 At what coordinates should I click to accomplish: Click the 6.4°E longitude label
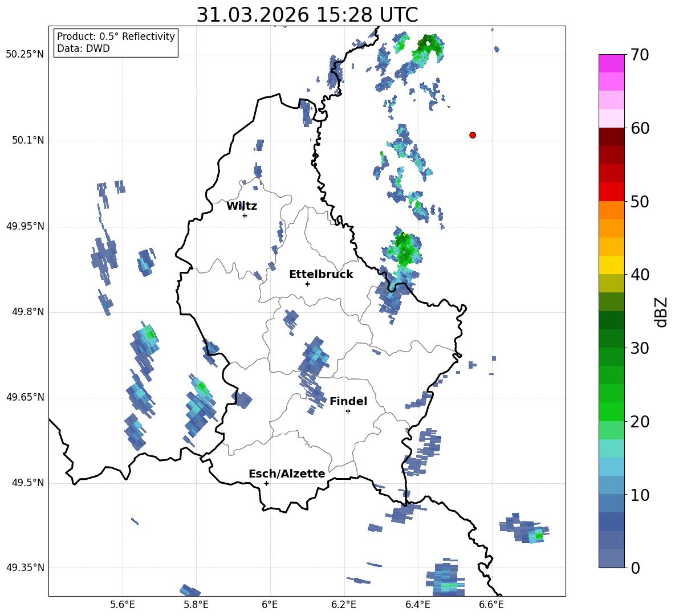[x=417, y=605]
